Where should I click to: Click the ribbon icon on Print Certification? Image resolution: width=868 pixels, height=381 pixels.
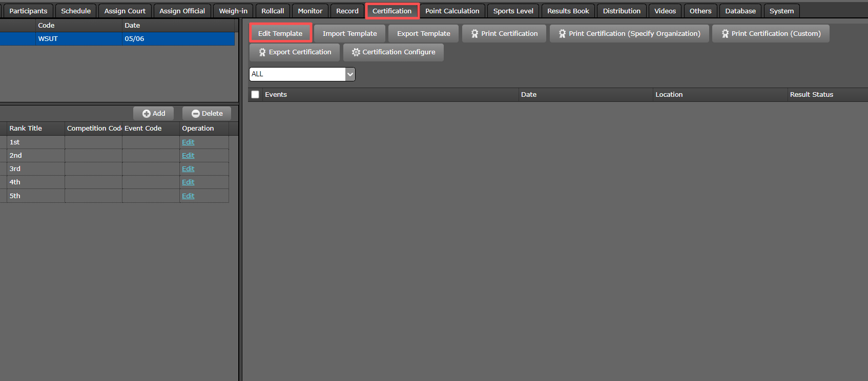click(x=474, y=34)
